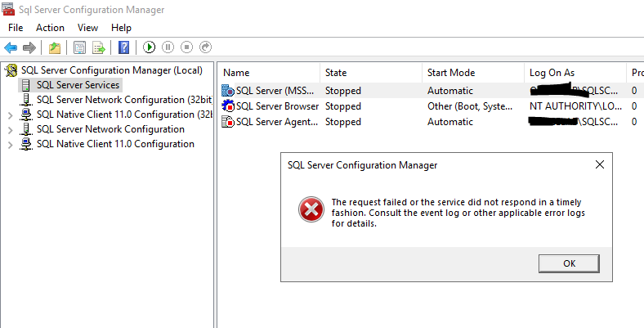The image size is (644, 328).
Task: Click the error icon in the dialog
Action: coord(311,209)
